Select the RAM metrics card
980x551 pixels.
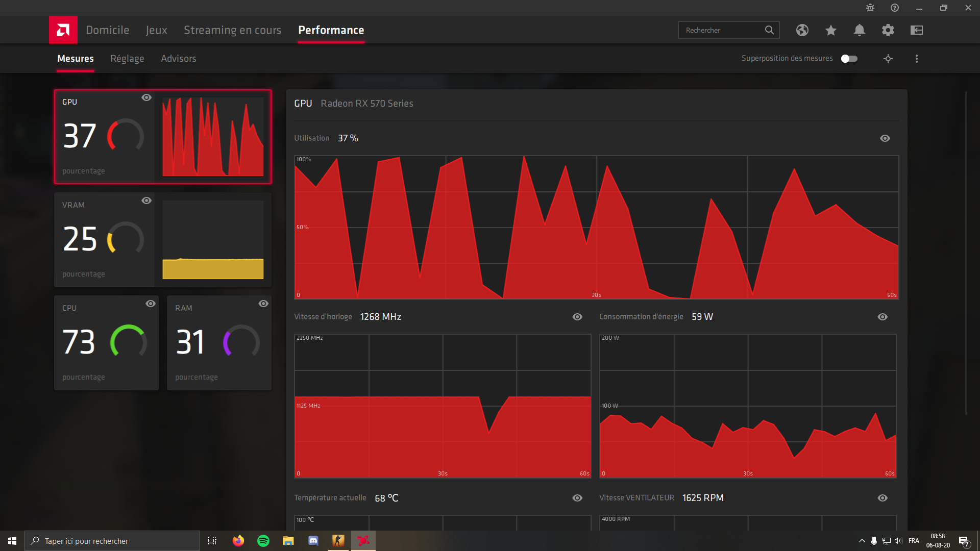point(219,343)
